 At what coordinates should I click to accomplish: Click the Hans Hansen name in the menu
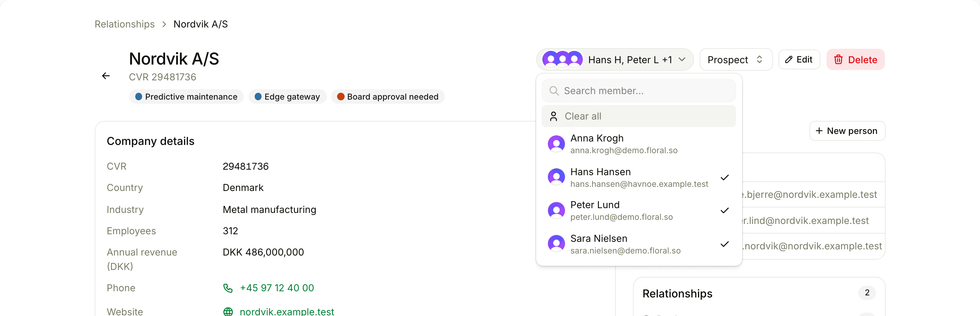tap(600, 172)
